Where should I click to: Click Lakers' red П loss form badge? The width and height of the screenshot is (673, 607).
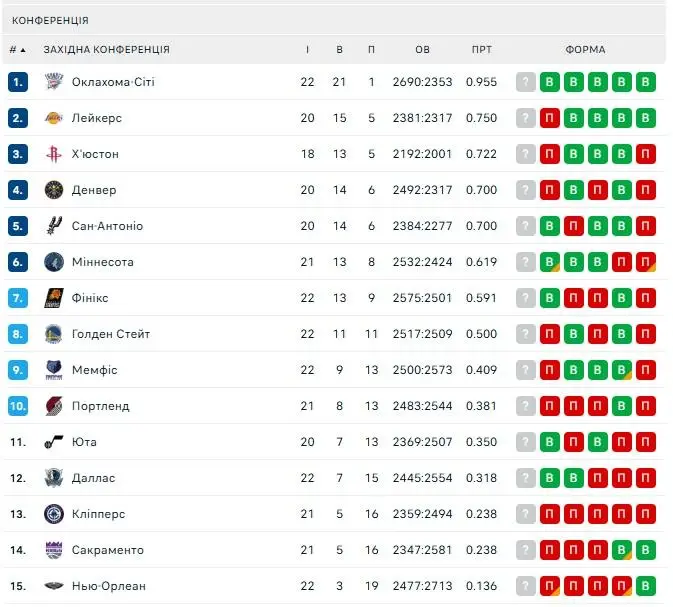[x=549, y=118]
